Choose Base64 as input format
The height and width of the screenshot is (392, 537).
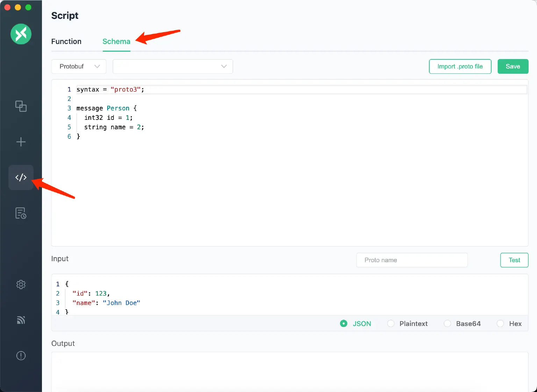[x=447, y=324]
